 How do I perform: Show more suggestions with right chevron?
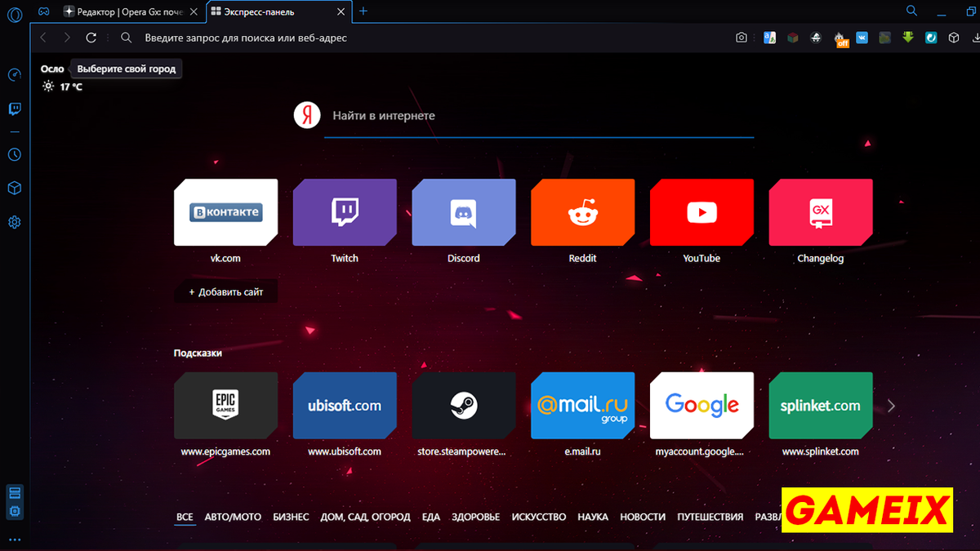(x=892, y=406)
